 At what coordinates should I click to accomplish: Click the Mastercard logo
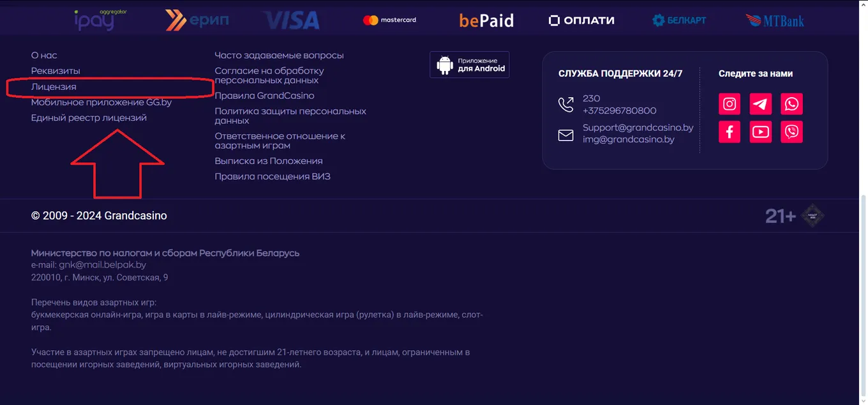tap(389, 20)
